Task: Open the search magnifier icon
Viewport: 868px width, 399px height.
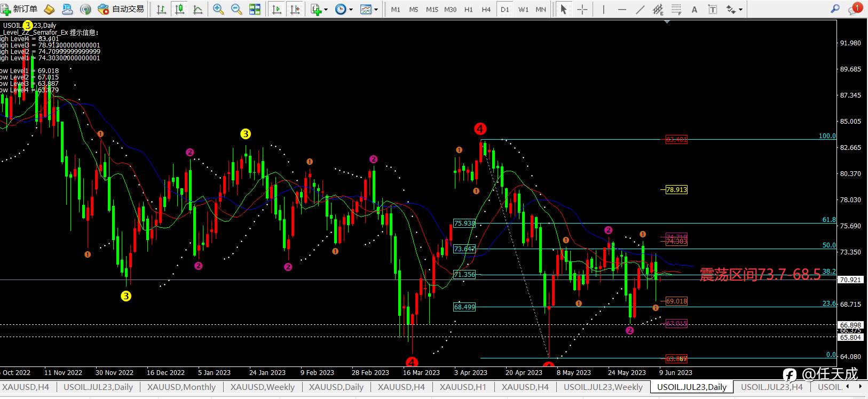Action: (x=835, y=9)
